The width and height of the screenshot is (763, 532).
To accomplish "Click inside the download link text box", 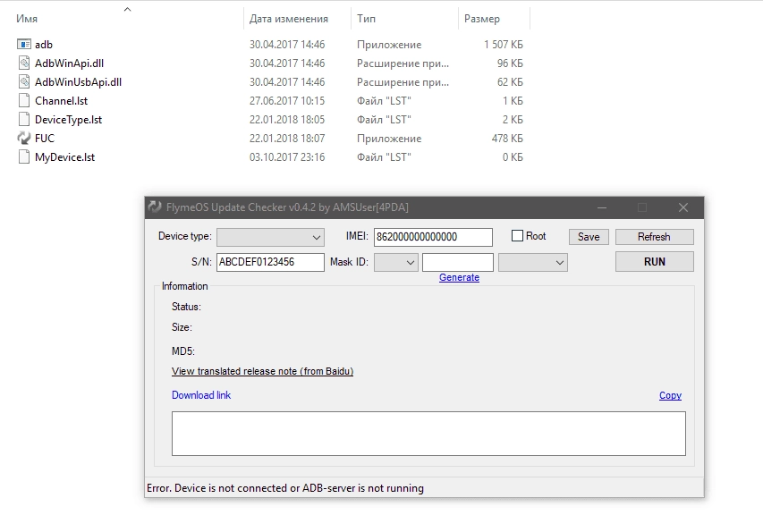I will [428, 434].
